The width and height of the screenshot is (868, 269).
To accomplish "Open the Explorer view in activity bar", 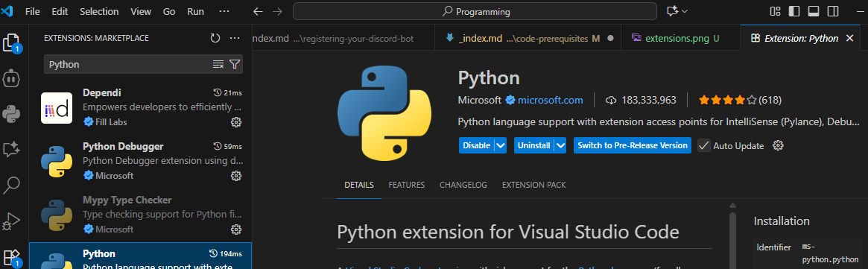I will click(x=12, y=43).
